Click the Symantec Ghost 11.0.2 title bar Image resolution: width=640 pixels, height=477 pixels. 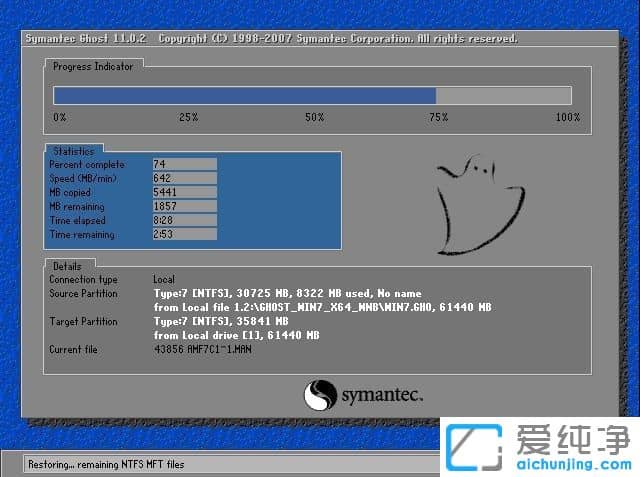coord(270,39)
